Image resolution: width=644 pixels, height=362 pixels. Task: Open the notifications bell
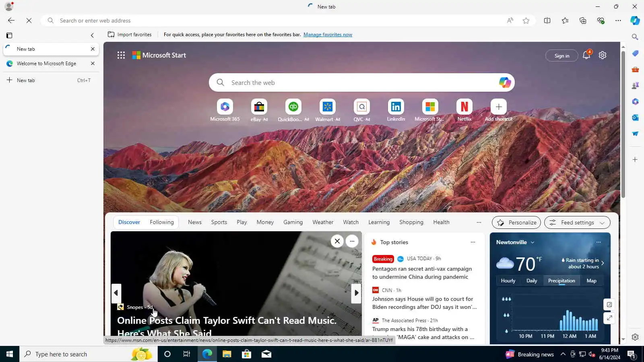pos(586,55)
